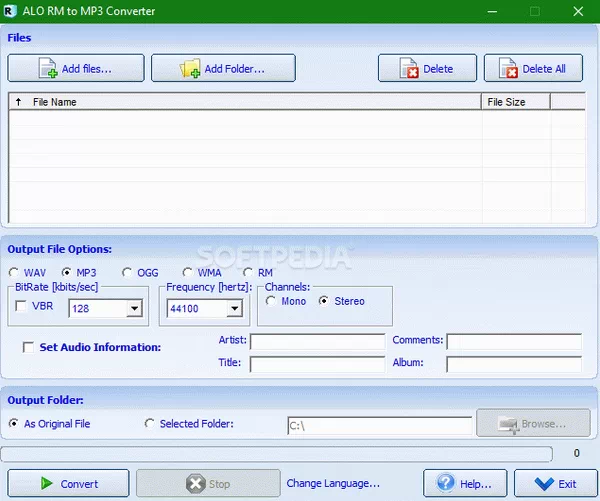Viewport: 600px width, 501px height.
Task: Choose OGG as output format
Action: (127, 272)
